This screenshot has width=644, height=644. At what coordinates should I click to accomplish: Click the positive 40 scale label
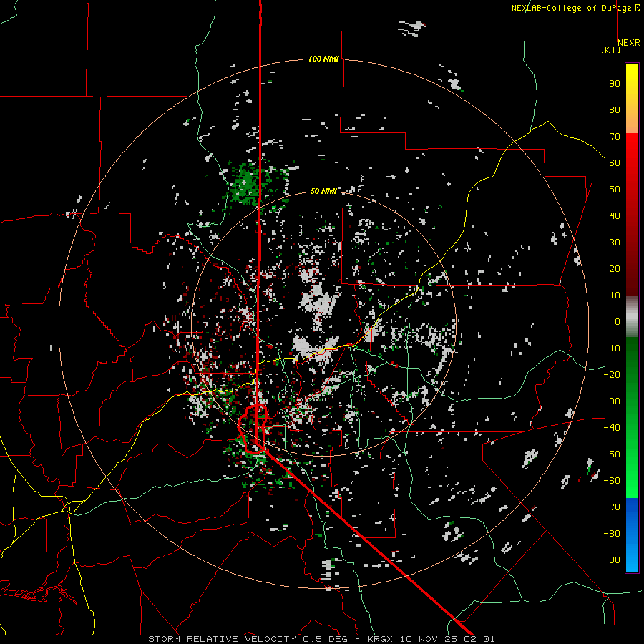[615, 215]
